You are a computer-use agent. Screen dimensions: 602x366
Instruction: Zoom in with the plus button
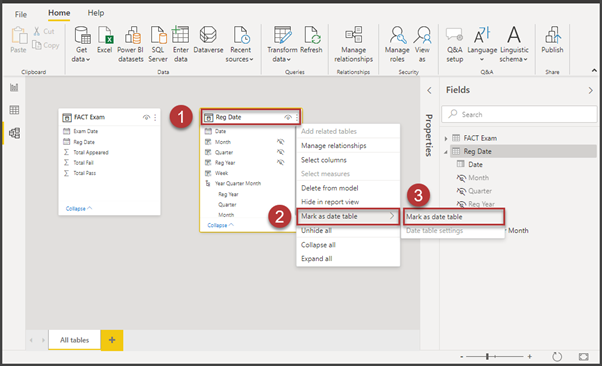click(530, 357)
